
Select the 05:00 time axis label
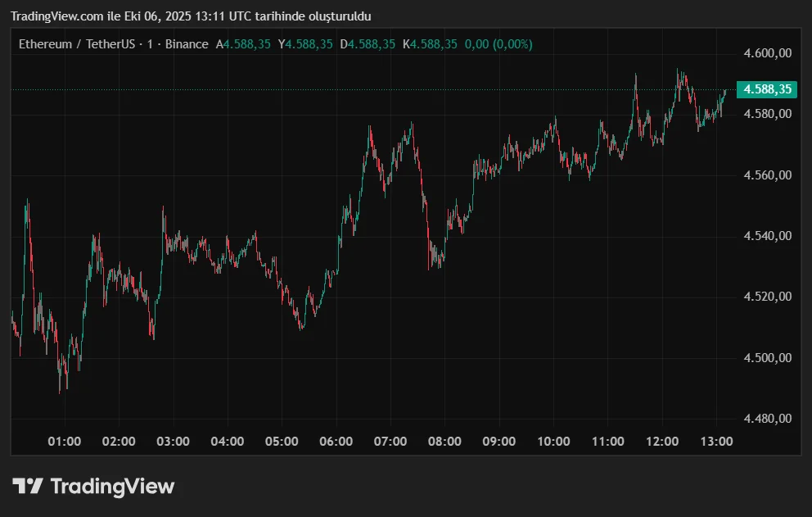point(282,442)
